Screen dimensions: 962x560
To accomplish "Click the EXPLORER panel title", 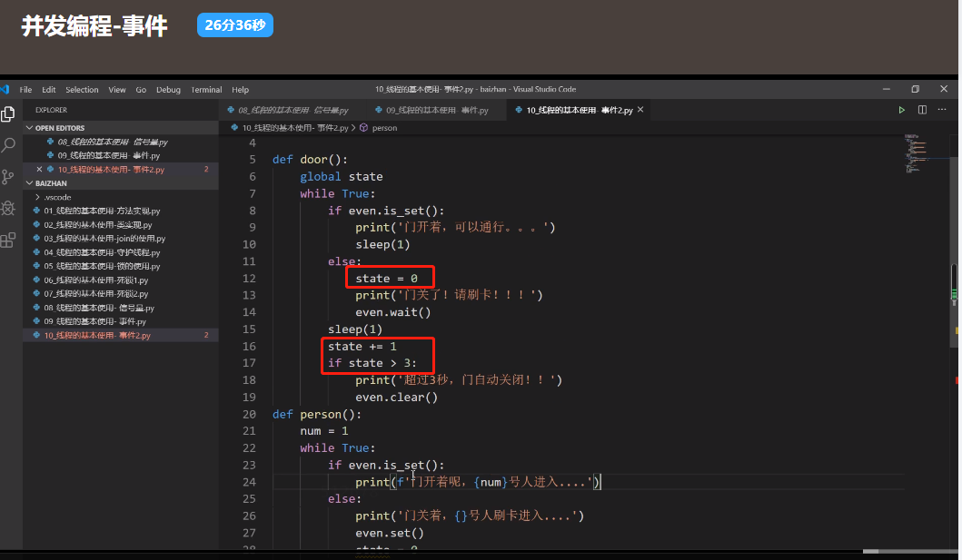I will [x=51, y=111].
